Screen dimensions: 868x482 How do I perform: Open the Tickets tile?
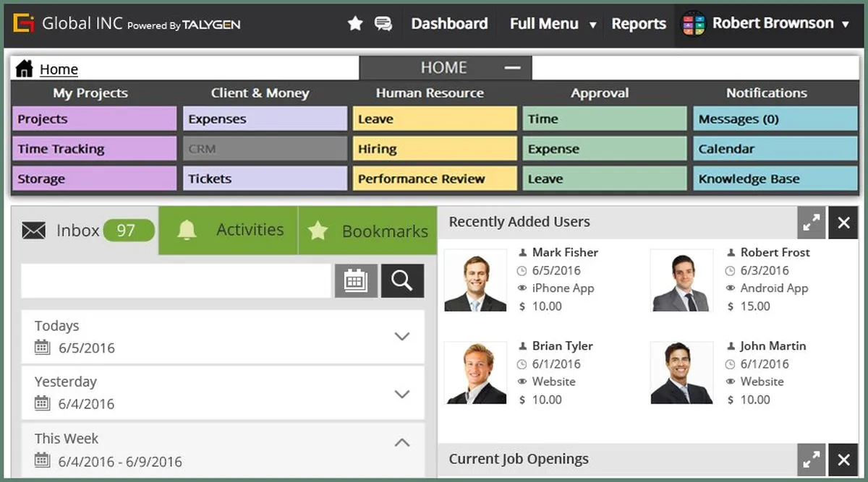point(265,178)
